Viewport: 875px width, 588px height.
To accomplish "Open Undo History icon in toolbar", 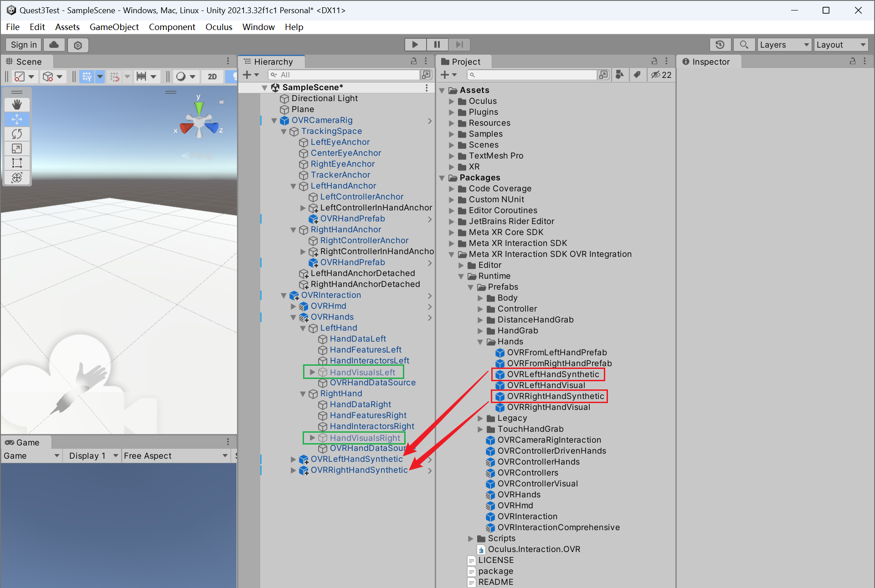I will [720, 45].
